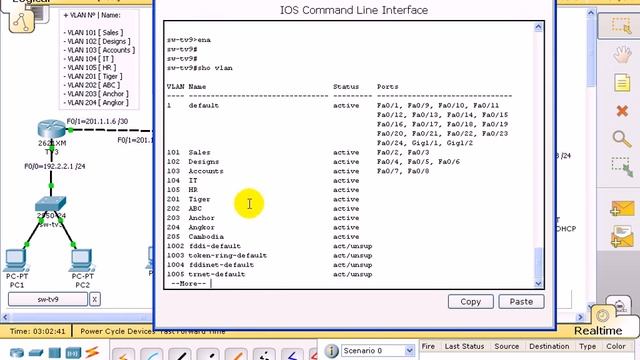Click the "VLAN 101 [ Sales ]" note line

[93, 33]
